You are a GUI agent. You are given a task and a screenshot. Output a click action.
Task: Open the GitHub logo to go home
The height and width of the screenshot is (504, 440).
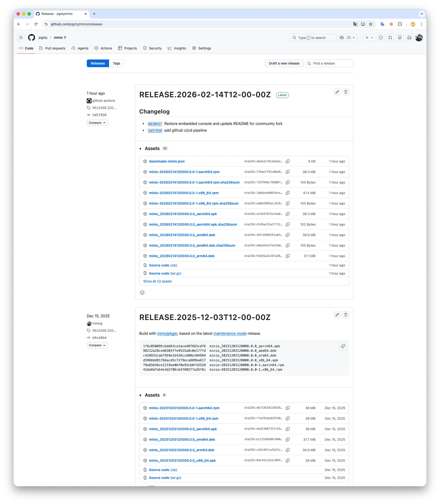coord(31,38)
